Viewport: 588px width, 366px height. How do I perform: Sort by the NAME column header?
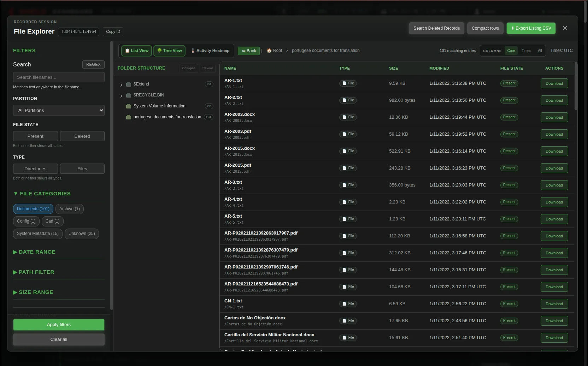(x=230, y=68)
